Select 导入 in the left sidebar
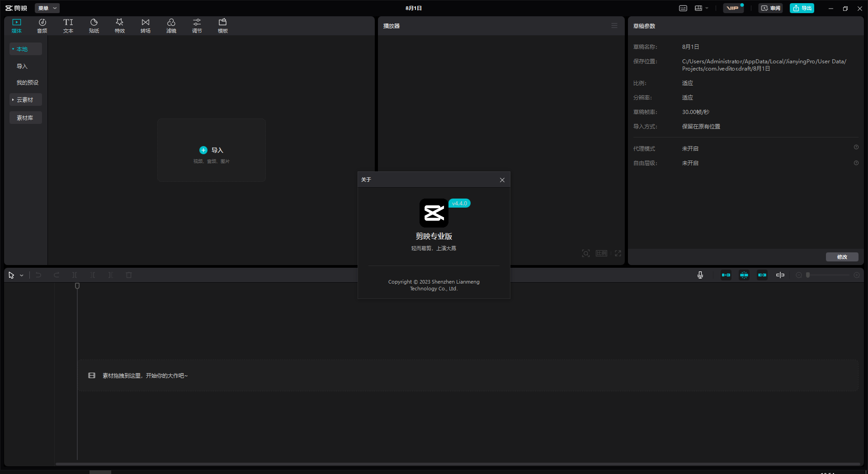This screenshot has height=474, width=868. (22, 66)
